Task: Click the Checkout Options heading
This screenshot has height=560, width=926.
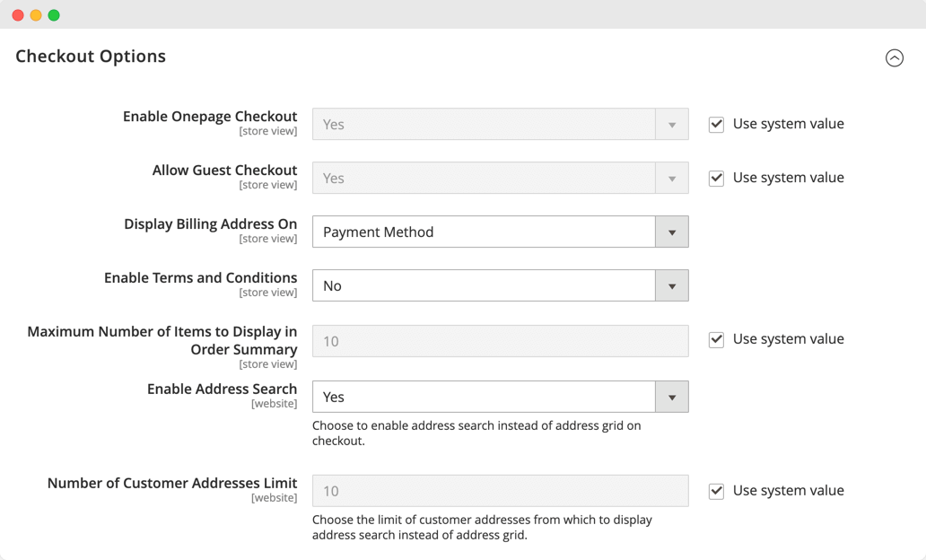Action: pos(91,57)
